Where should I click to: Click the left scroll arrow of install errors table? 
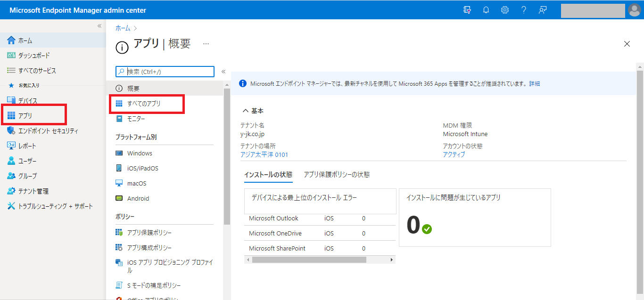point(248,259)
